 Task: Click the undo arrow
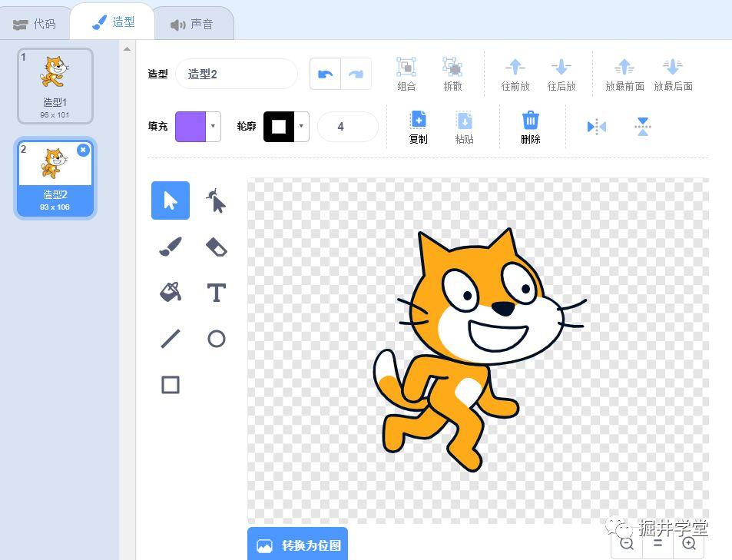326,74
